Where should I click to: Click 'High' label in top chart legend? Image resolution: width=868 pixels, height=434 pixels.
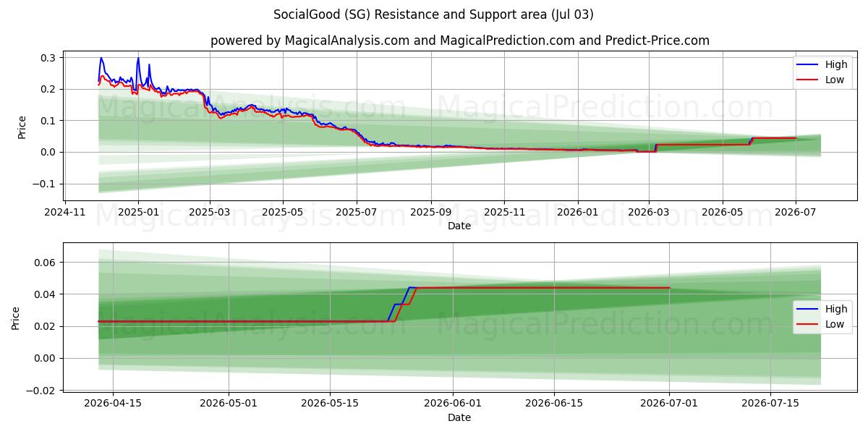pyautogui.click(x=837, y=64)
